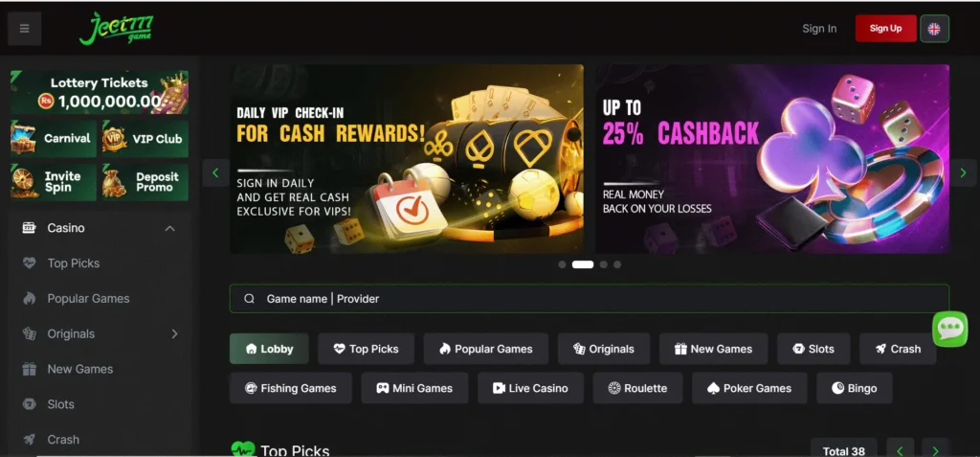Open the language flag selector
Screen dimensions: 980x457
(x=934, y=29)
